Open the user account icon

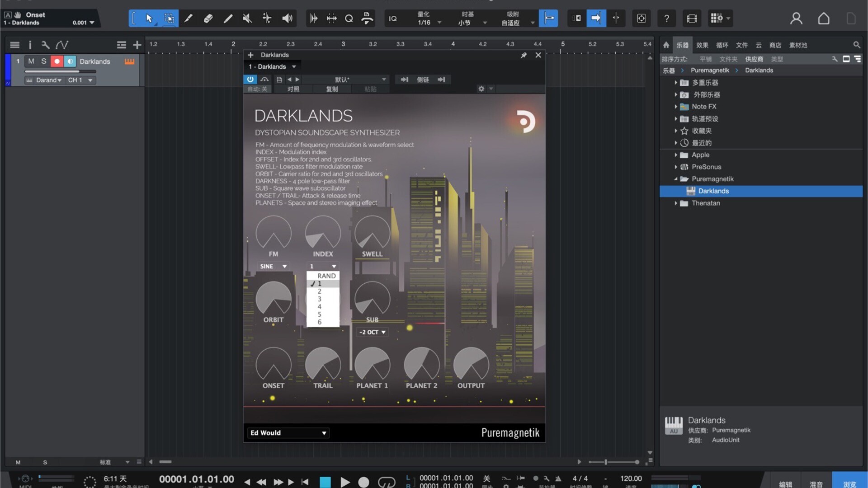(x=796, y=19)
